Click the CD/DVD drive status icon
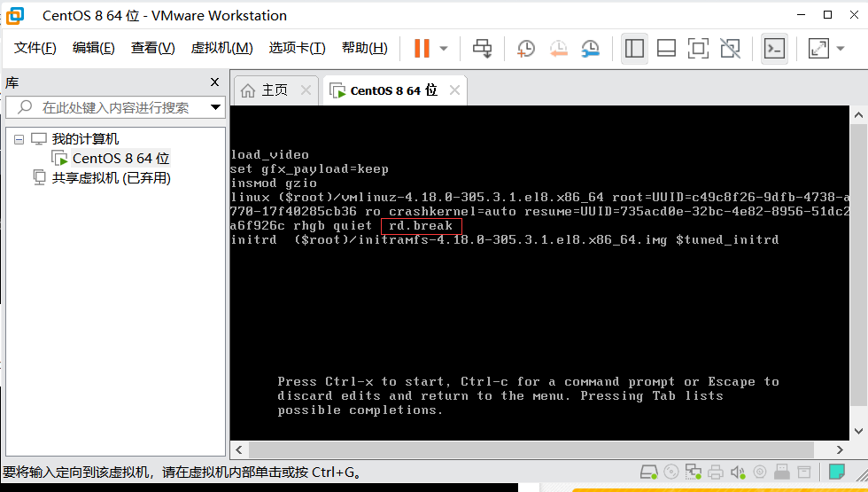The height and width of the screenshot is (492, 868). (671, 472)
